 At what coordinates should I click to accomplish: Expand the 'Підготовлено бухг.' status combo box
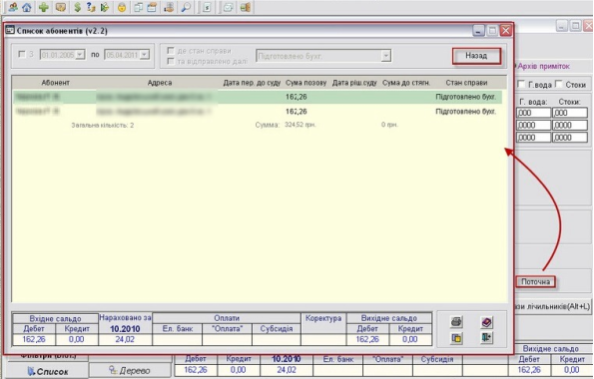coord(386,56)
